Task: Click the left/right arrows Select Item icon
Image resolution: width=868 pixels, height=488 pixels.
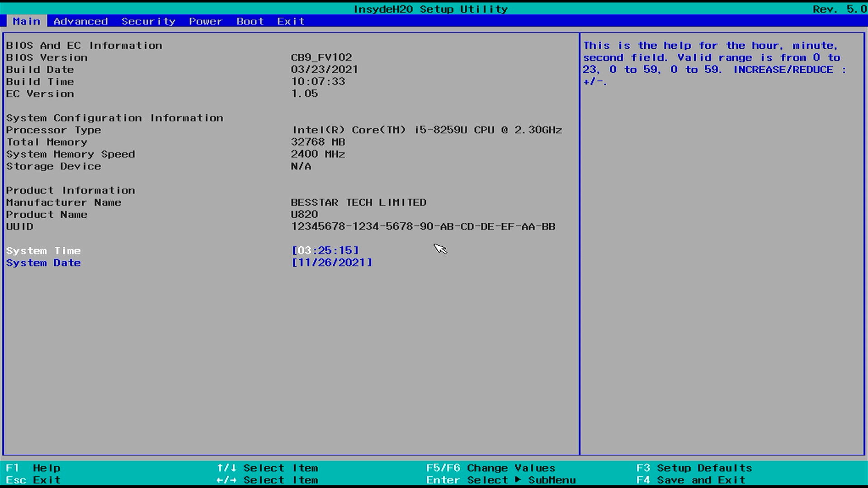Action: pos(226,480)
